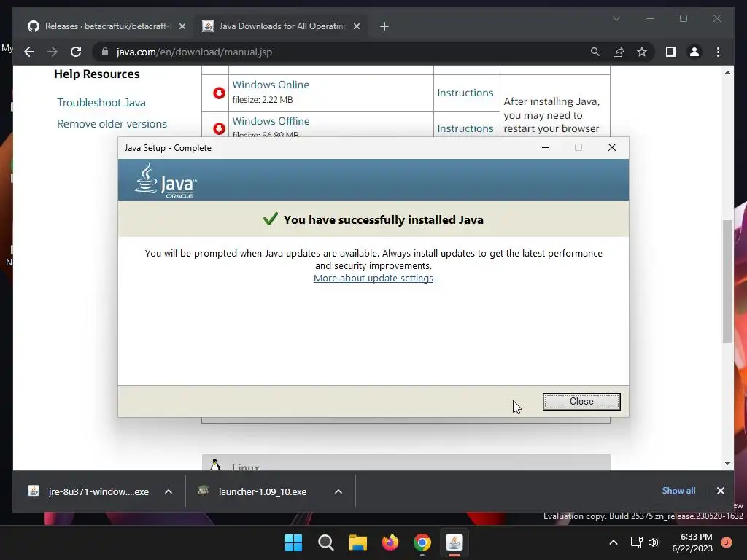Click scrollbar down arrow on webpage
The image size is (747, 560).
(727, 463)
